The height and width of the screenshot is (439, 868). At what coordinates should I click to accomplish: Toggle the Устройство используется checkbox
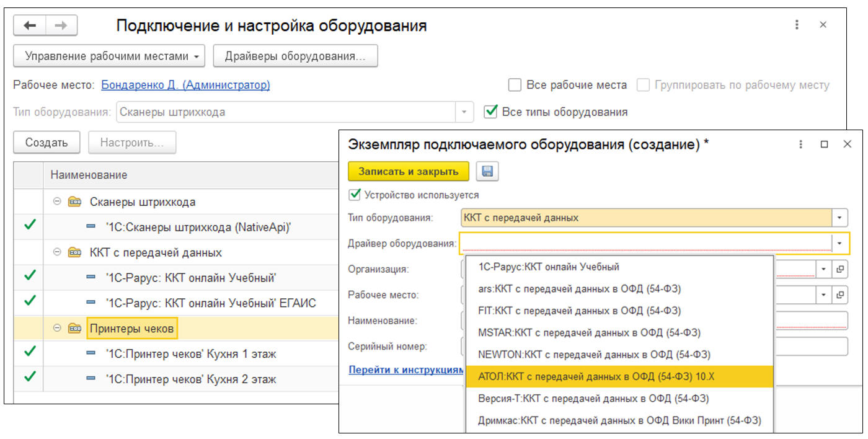pos(355,195)
